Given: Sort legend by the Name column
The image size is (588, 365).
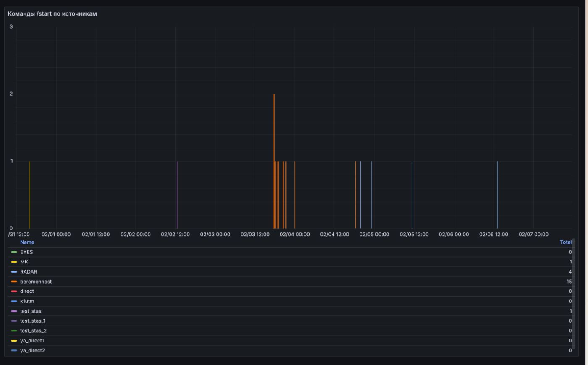Looking at the screenshot, I should [27, 242].
